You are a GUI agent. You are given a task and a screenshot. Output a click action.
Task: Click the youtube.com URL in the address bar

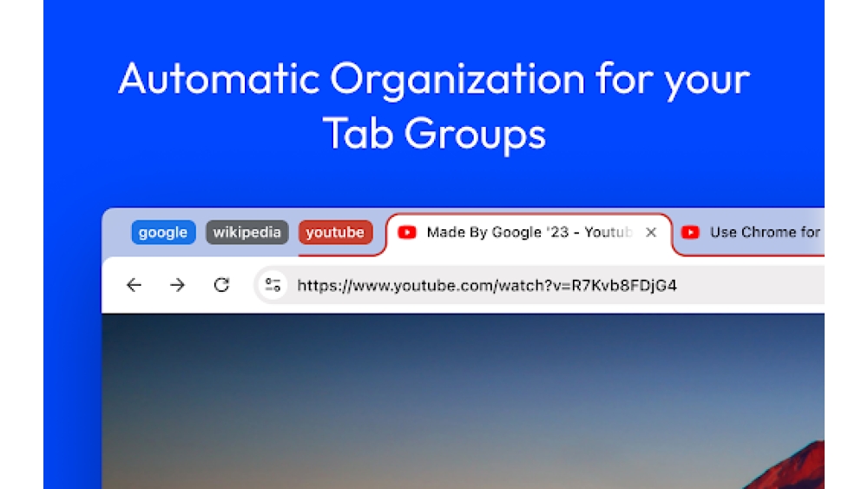pos(487,285)
